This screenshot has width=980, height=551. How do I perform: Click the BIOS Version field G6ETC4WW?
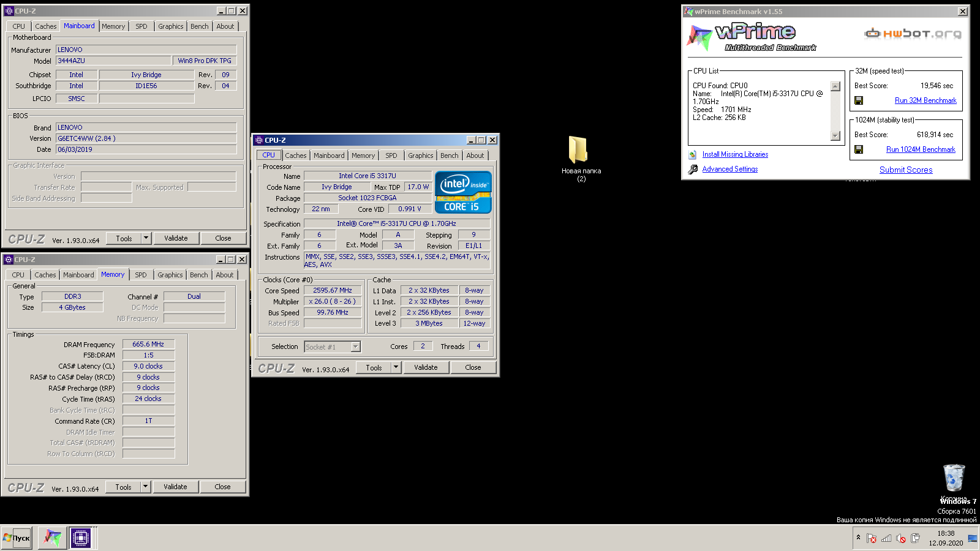[x=146, y=138]
